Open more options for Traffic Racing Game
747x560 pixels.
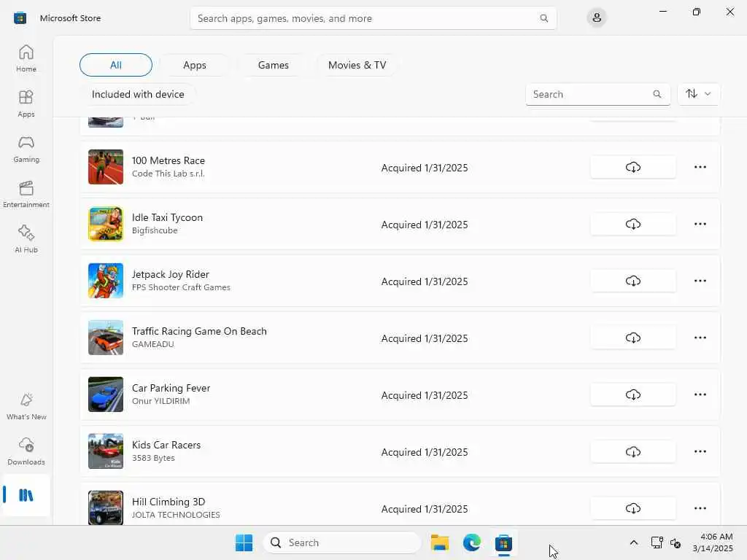(x=700, y=338)
